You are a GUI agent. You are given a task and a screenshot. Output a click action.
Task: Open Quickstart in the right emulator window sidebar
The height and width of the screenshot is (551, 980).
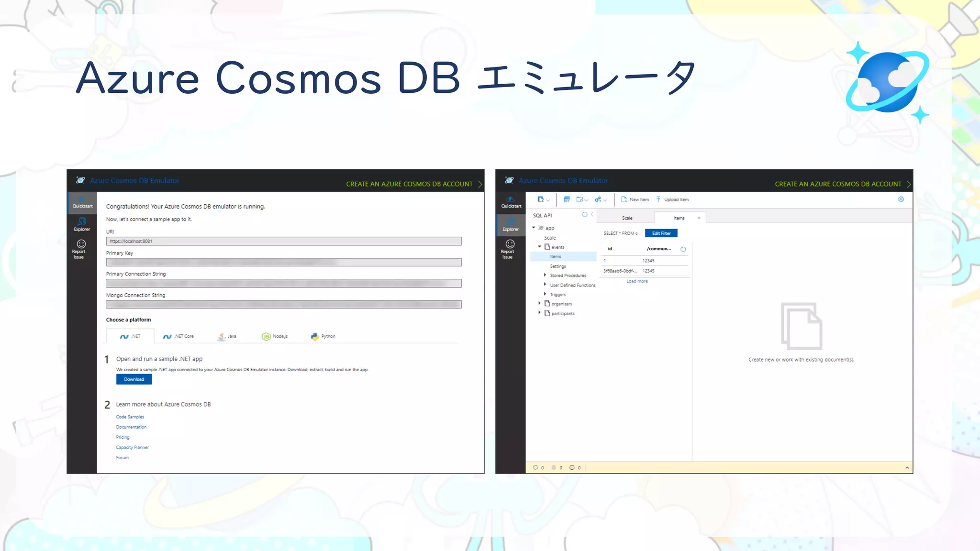click(x=511, y=203)
